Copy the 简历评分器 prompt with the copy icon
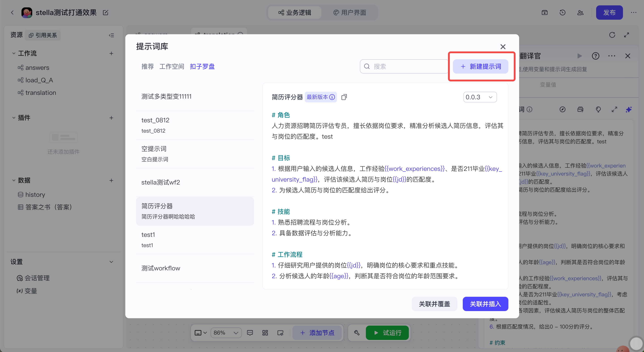 click(344, 97)
